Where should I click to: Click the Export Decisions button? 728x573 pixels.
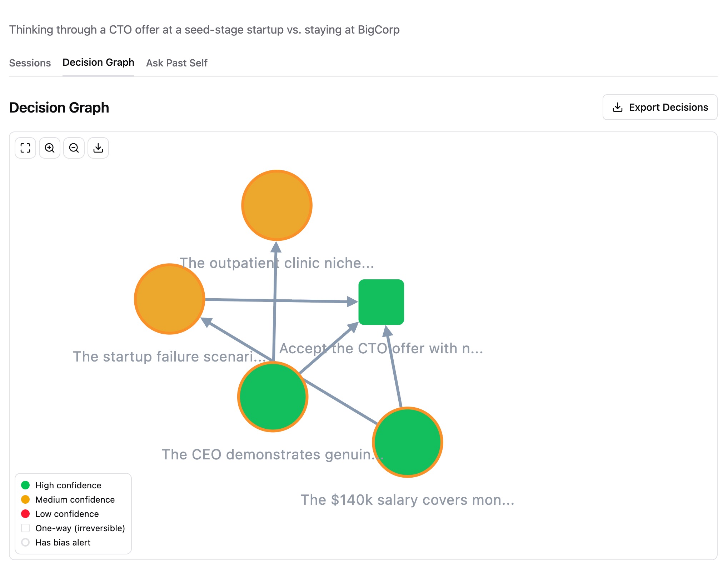[660, 107]
